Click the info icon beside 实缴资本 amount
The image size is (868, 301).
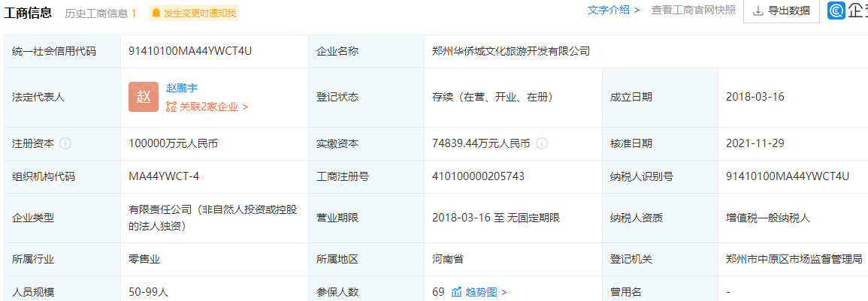click(x=542, y=143)
